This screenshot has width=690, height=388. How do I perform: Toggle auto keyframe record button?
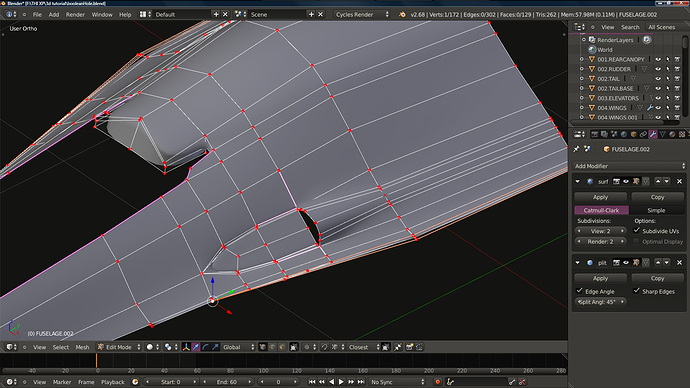tap(437, 382)
